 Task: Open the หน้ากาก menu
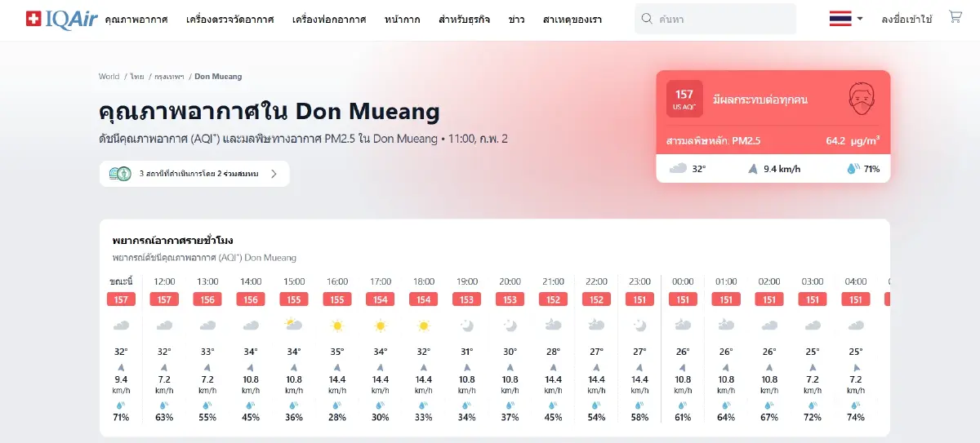click(x=402, y=19)
